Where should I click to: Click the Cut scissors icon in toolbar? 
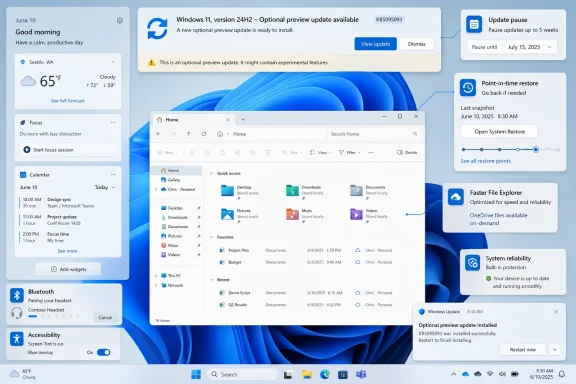pos(192,152)
